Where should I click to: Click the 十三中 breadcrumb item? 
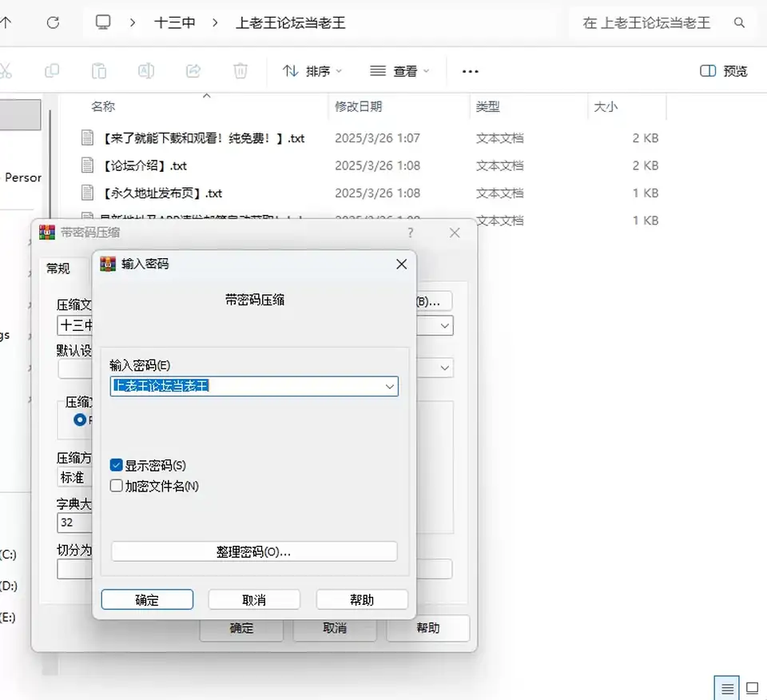click(x=175, y=22)
